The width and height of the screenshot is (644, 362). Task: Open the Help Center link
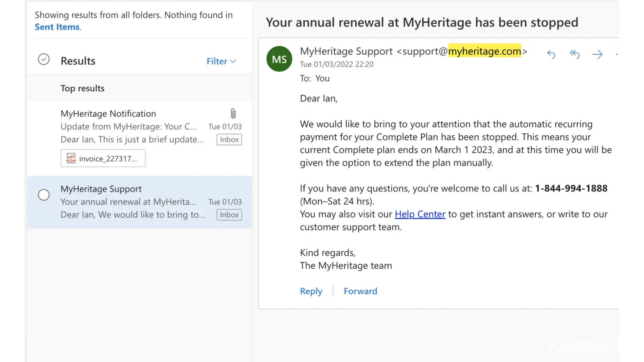tap(420, 214)
